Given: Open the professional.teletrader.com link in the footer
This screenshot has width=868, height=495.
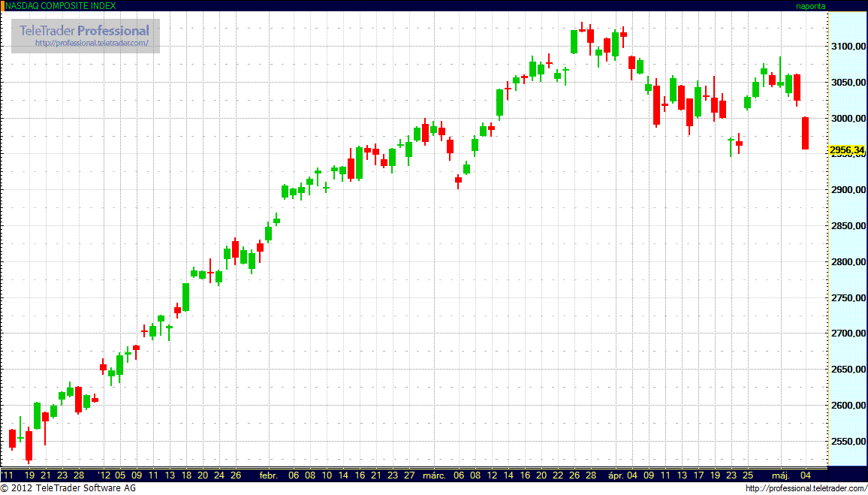Looking at the screenshot, I should coord(806,488).
